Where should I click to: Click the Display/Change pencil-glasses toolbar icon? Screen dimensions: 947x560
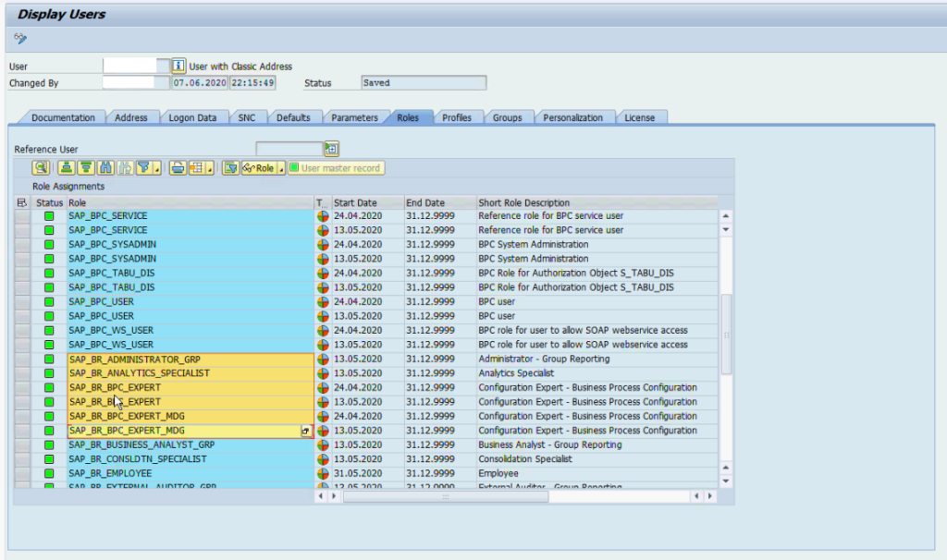coord(20,39)
